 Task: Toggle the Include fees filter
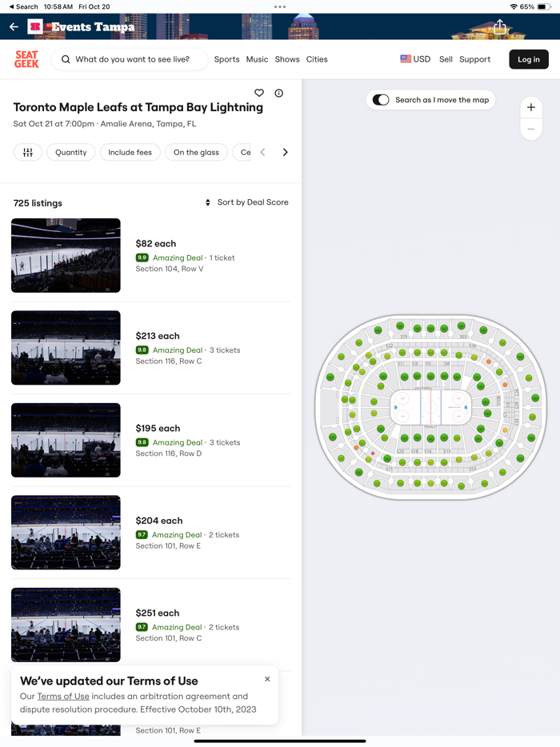[x=130, y=152]
